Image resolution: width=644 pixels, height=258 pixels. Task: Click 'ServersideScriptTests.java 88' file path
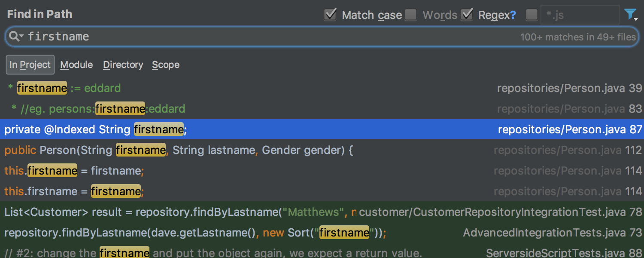564,252
